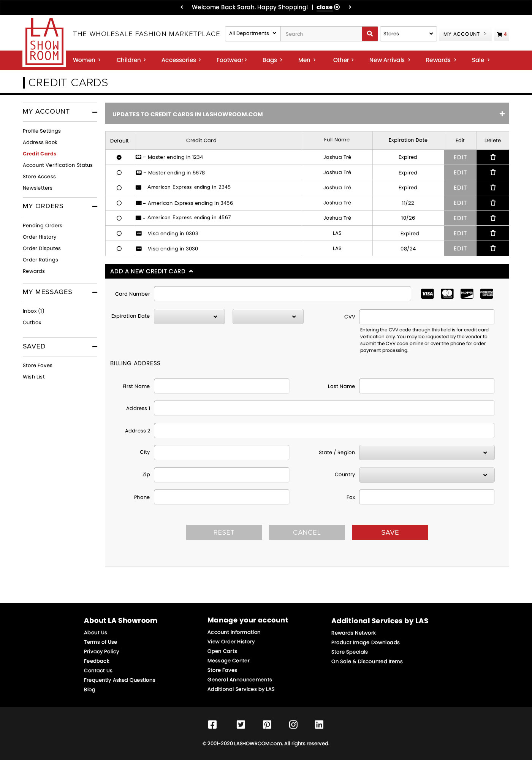Select American Express 3456 as default card
Viewport: 532px width, 760px height.
coord(119,203)
